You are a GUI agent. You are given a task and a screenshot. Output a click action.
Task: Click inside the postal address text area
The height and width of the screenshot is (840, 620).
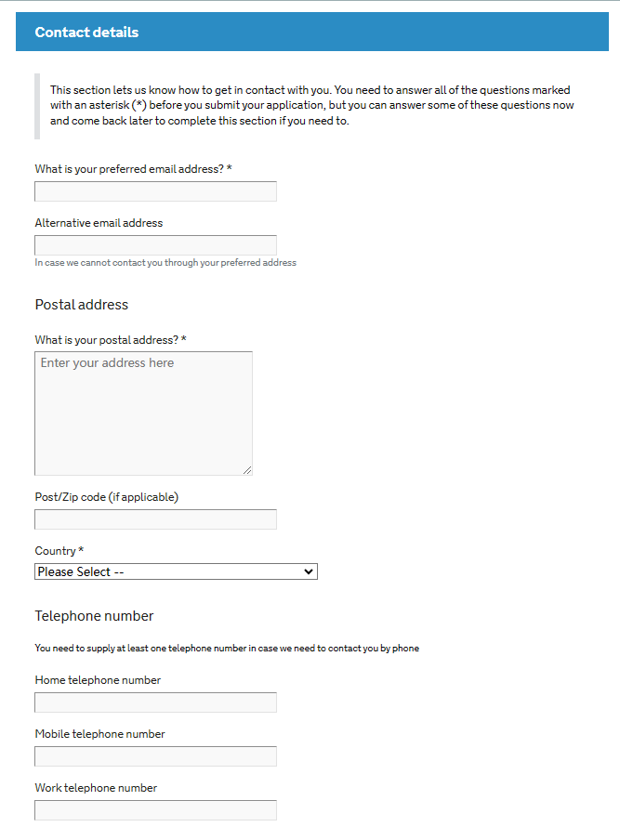[x=143, y=413]
